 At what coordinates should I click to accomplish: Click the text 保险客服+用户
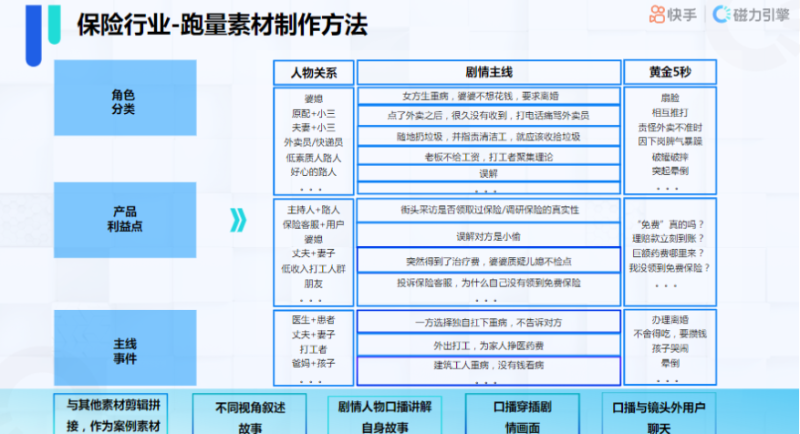(x=313, y=224)
